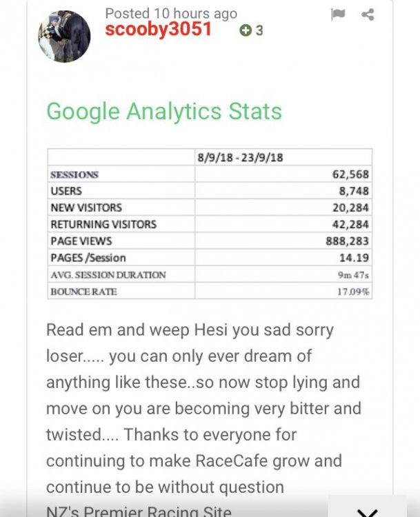Click the NEW VISITORS row label

[x=86, y=207]
